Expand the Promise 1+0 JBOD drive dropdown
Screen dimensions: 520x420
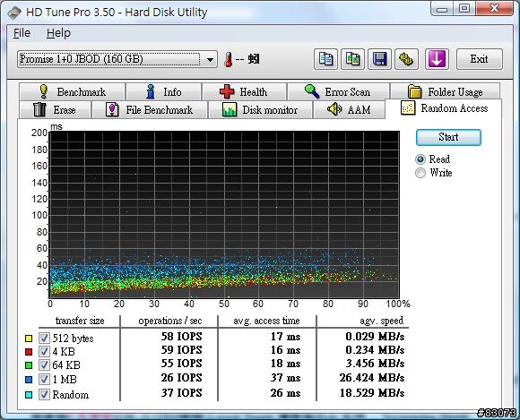pyautogui.click(x=210, y=60)
